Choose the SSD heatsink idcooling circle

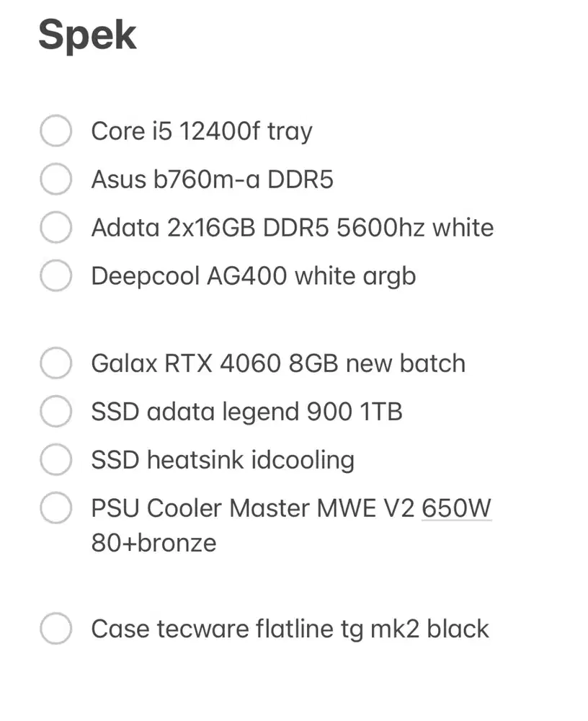coord(55,460)
